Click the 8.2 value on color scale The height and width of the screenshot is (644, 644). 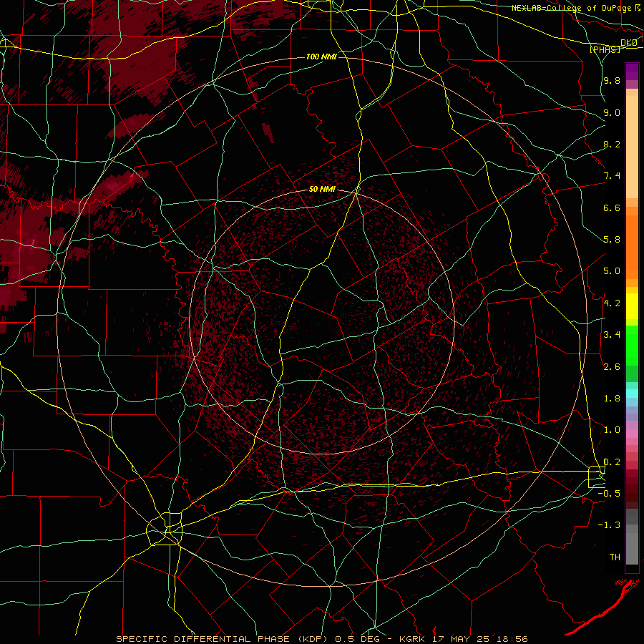tap(612, 144)
